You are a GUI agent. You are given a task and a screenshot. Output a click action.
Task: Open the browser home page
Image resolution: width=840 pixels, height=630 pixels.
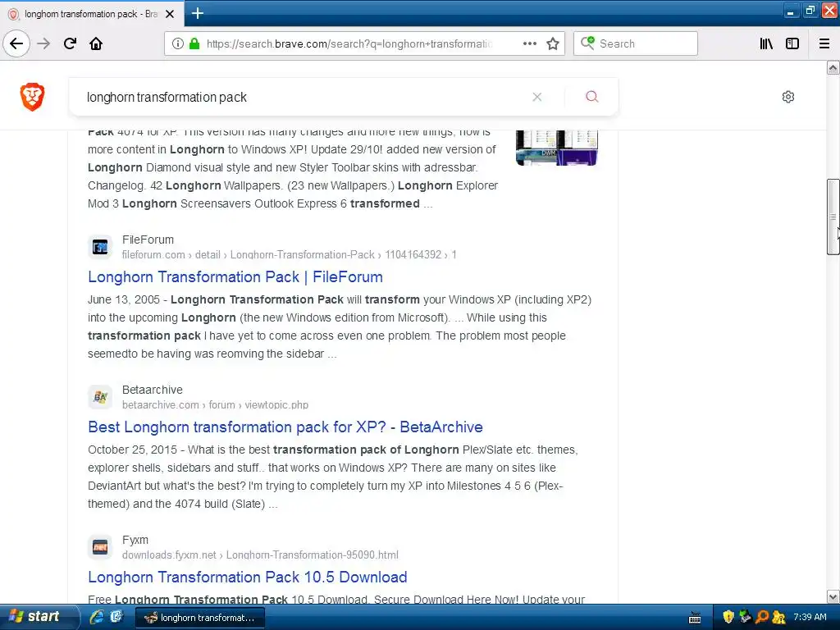click(x=96, y=43)
